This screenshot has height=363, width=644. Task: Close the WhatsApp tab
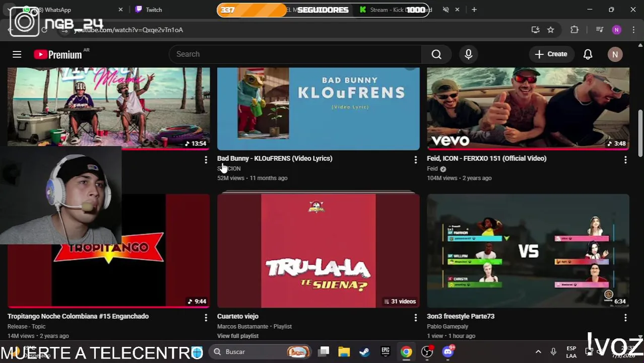click(120, 10)
